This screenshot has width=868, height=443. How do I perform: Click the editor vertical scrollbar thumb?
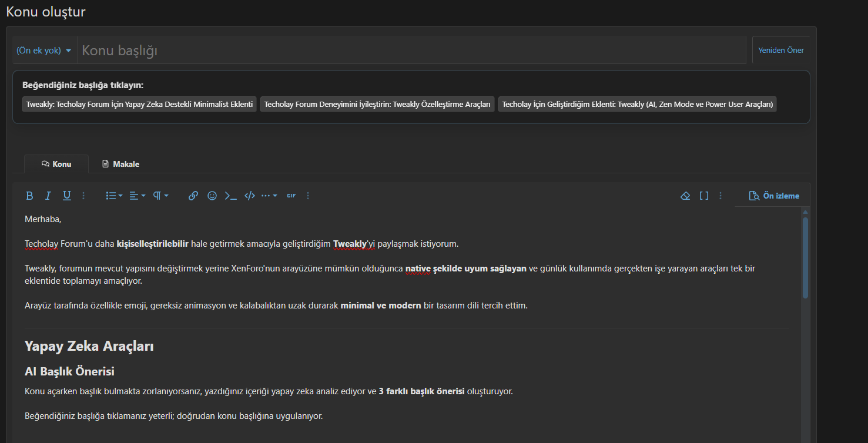[x=806, y=257]
